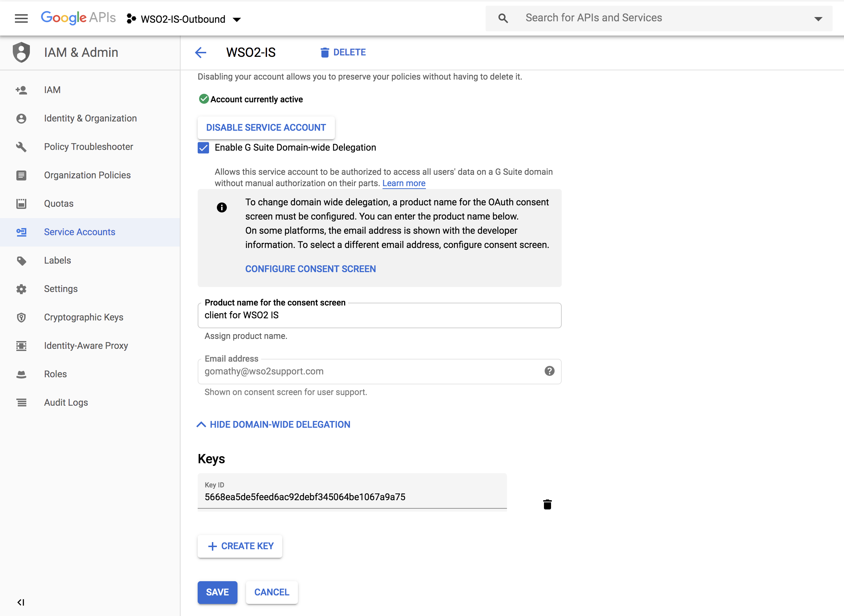Image resolution: width=844 pixels, height=616 pixels.
Task: Click the WSO2-IS page title
Action: (x=251, y=53)
